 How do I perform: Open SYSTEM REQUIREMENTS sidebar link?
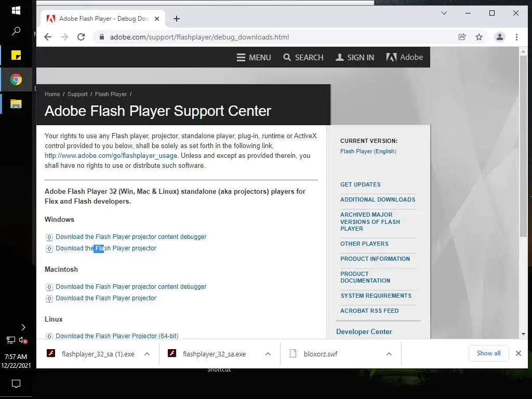[376, 296]
